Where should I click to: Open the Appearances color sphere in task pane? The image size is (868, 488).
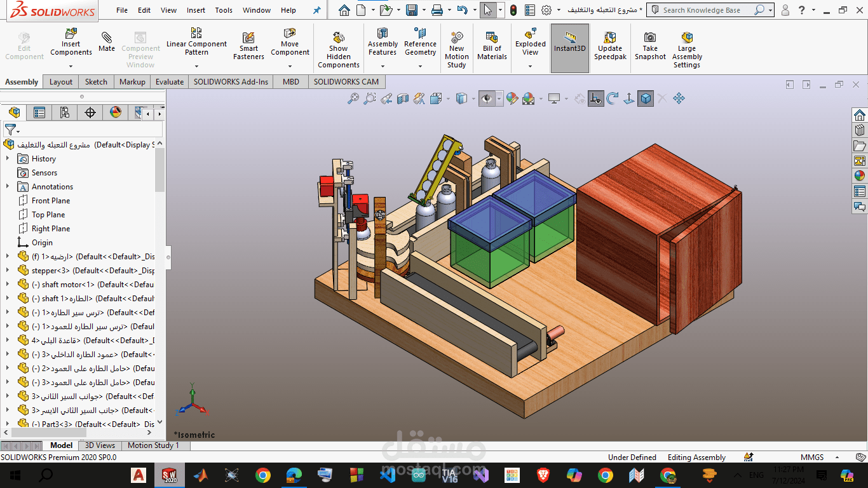point(859,176)
